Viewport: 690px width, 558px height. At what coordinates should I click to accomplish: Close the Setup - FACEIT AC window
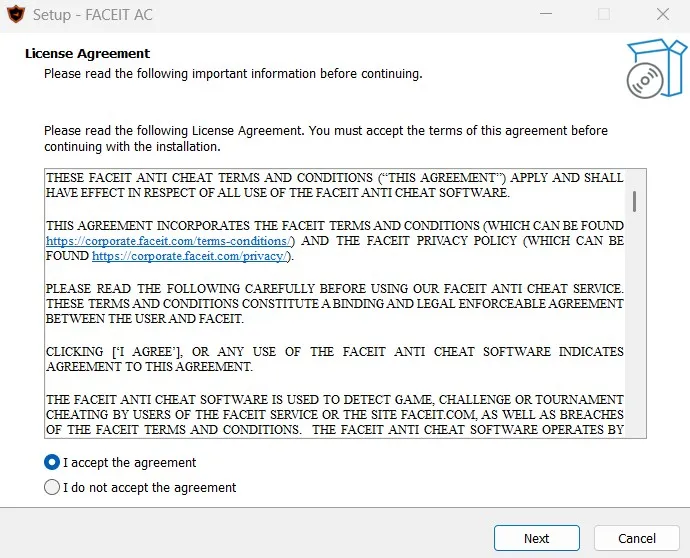[x=663, y=14]
